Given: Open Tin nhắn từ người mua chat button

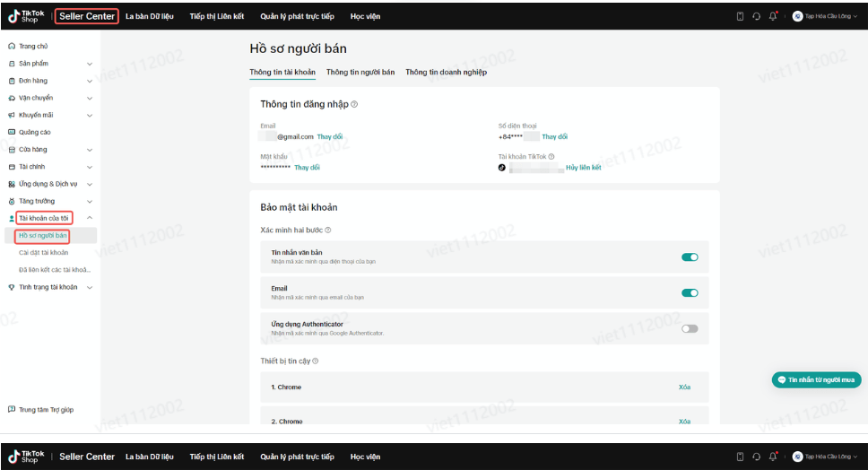Looking at the screenshot, I should point(816,380).
